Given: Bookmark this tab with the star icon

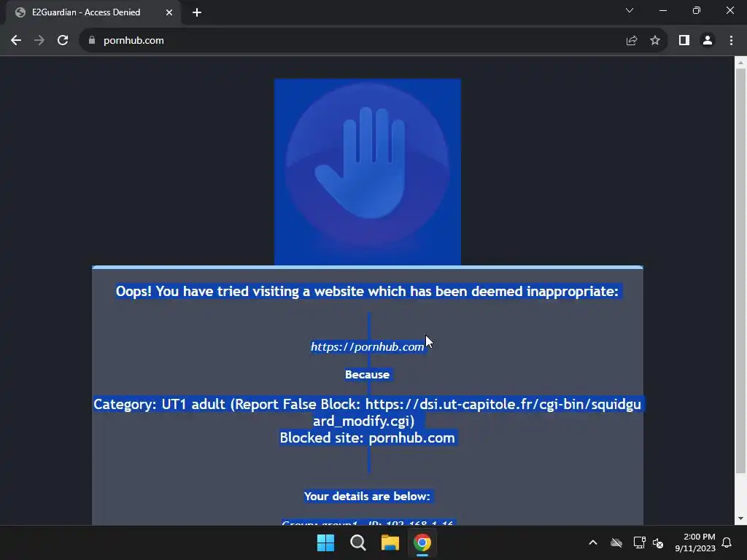Looking at the screenshot, I should (655, 41).
